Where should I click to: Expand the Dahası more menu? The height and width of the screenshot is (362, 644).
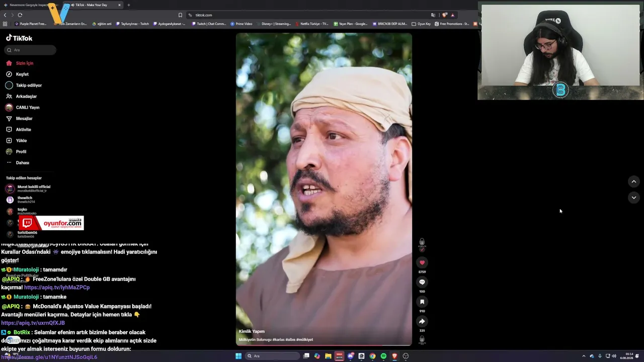23,163
